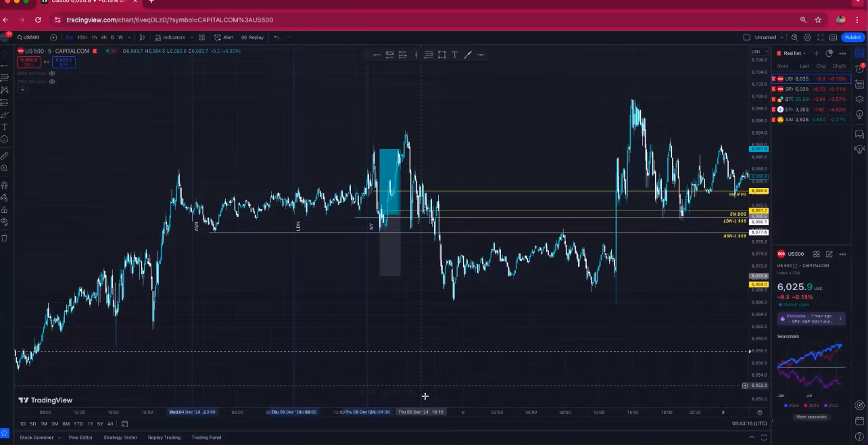Screen dimensions: 868x445
Task: Toggle the layout checkbox beside Unnamed
Action: (747, 37)
